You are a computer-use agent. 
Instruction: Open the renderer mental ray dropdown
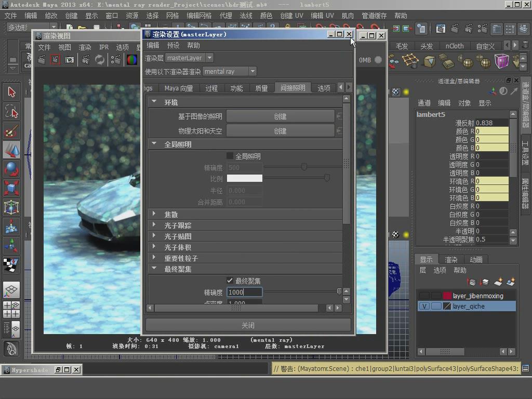click(x=229, y=72)
